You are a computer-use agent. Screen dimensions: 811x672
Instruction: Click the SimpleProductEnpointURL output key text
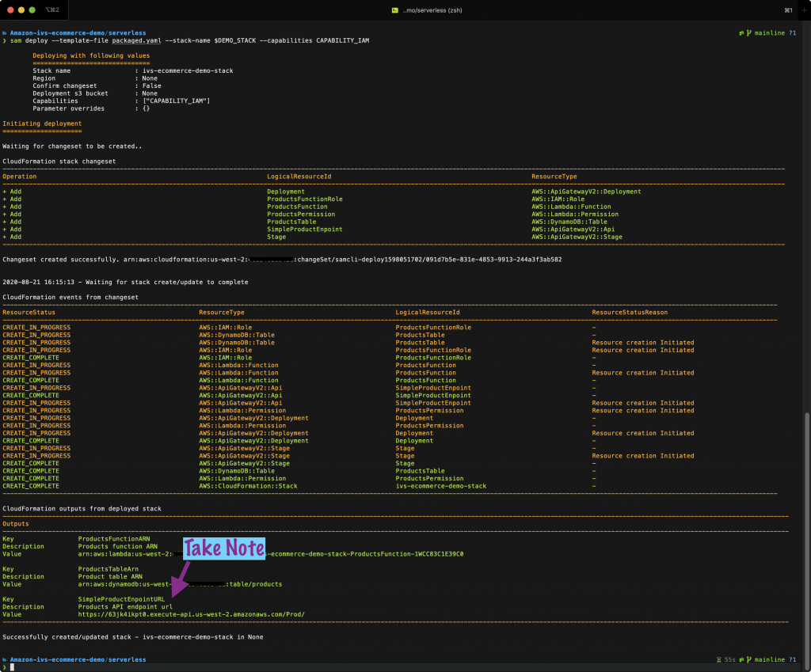(122, 598)
